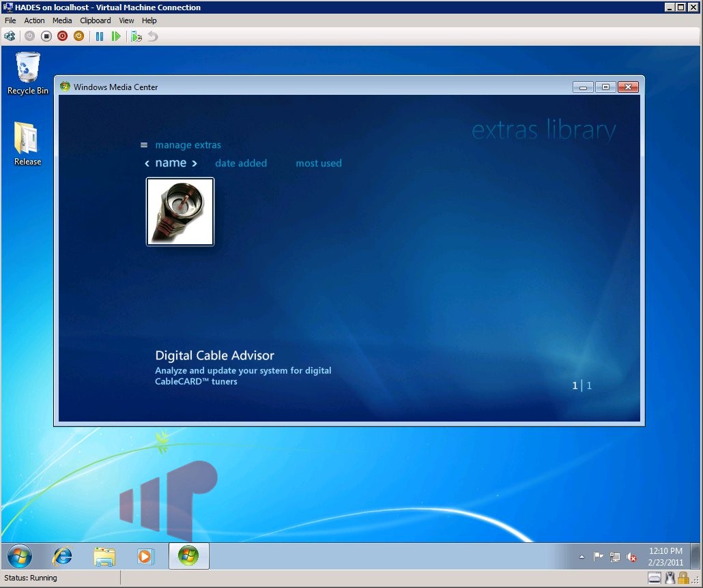
Task: Click the Show Desktop strip on taskbar
Action: tap(695, 556)
